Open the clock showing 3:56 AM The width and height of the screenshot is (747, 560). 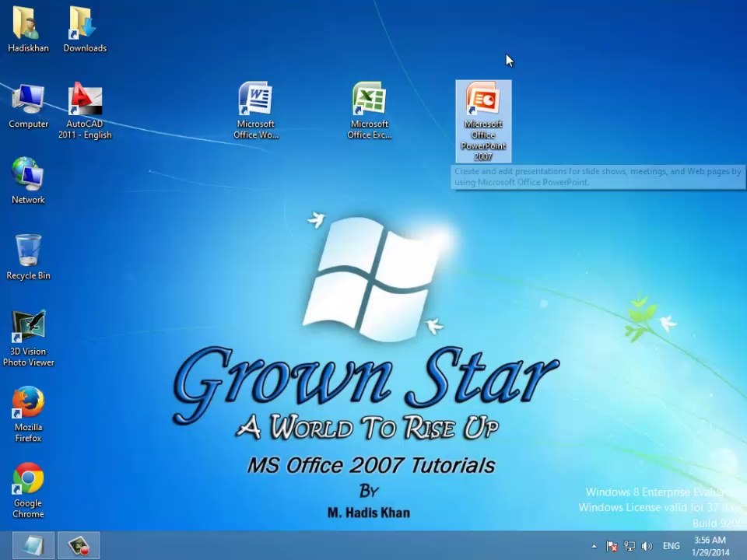(710, 546)
